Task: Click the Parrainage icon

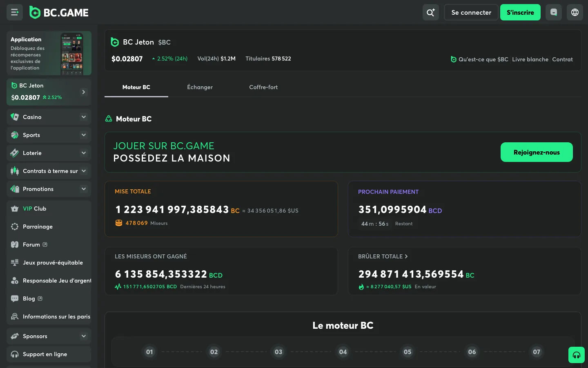Action: [15, 227]
